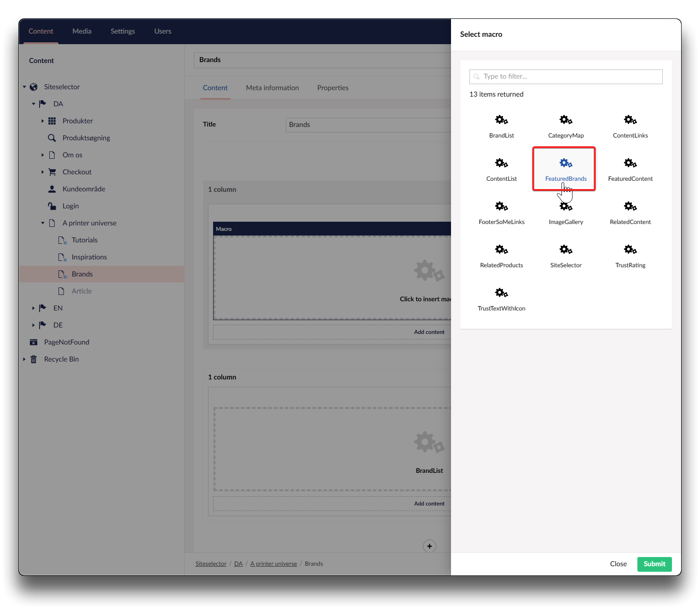This screenshot has height=609, width=700.
Task: Collapse the A printer universe node
Action: point(42,223)
